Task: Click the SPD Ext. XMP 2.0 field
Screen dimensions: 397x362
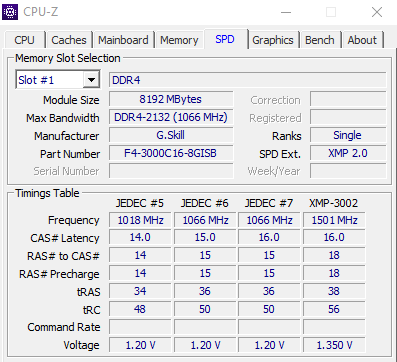Action: 348,153
